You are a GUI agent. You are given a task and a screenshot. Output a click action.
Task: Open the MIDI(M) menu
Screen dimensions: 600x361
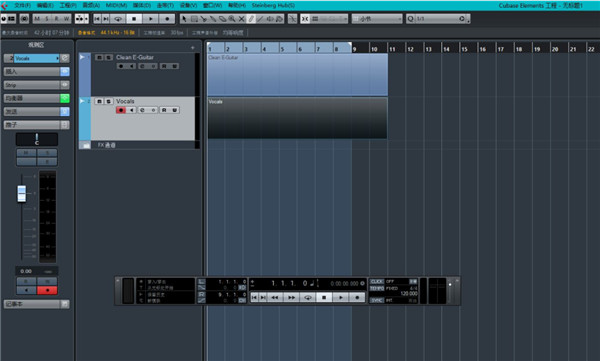[116, 5]
